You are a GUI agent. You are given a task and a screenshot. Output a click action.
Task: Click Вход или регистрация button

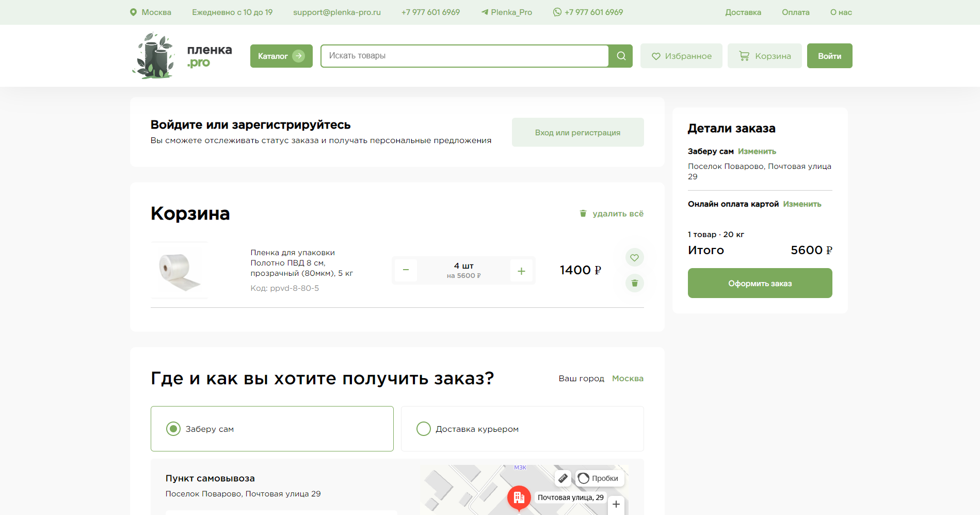[578, 132]
